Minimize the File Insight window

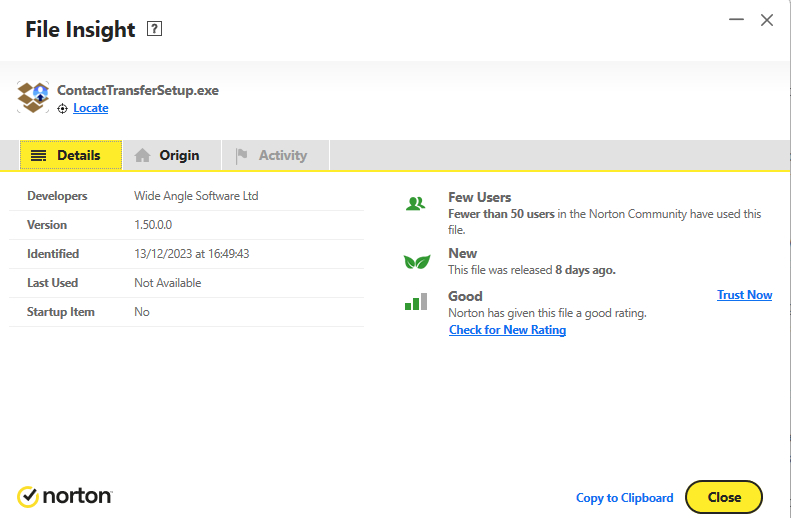[x=736, y=20]
